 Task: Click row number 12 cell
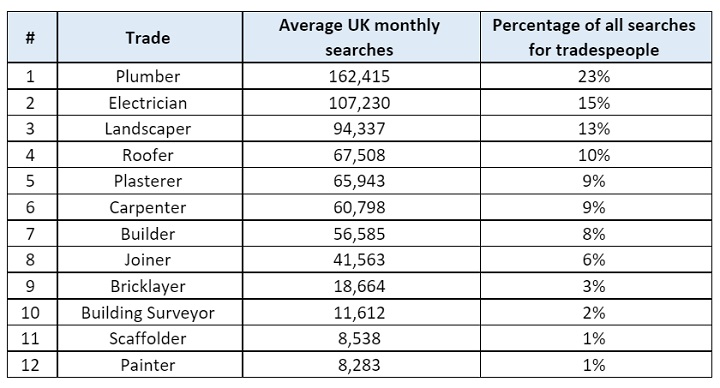(x=32, y=365)
